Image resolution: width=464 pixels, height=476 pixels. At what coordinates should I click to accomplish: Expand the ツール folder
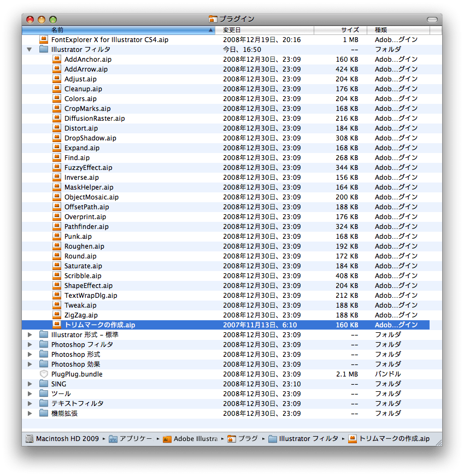click(x=30, y=393)
